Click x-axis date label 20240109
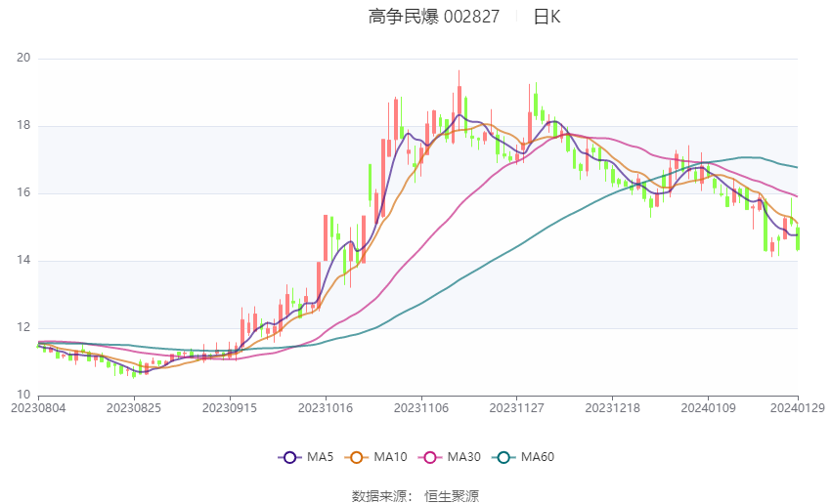 point(709,408)
